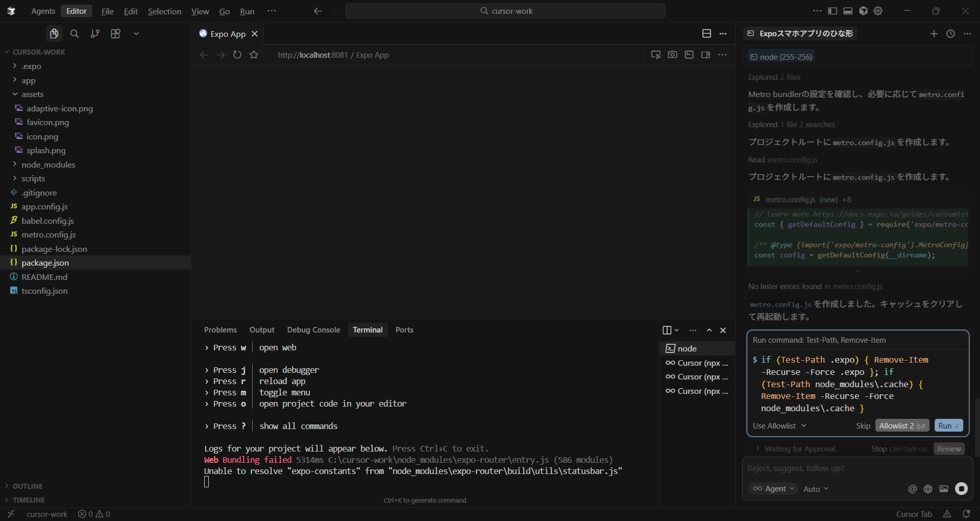
Task: Switch to the Debug Console tab
Action: tap(313, 330)
